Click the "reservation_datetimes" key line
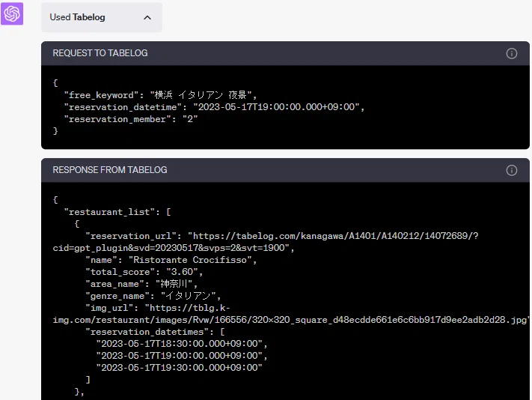This screenshot has width=532, height=400. click(x=155, y=332)
